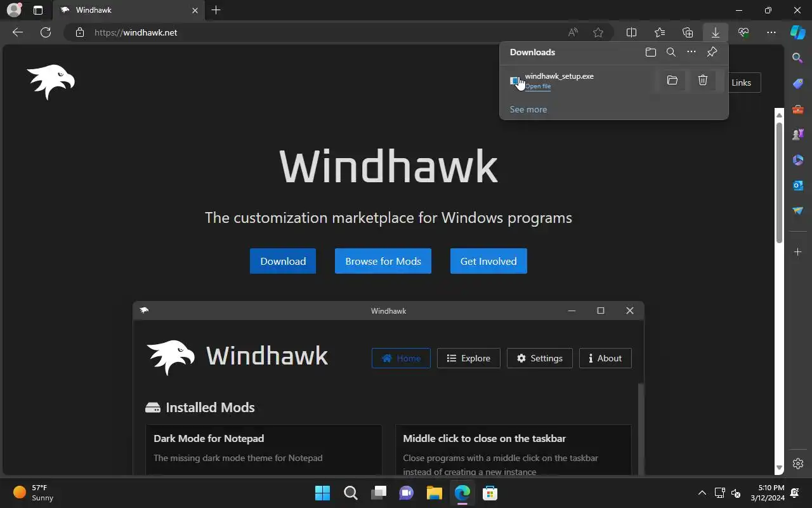Image resolution: width=812 pixels, height=508 pixels.
Task: Open a new tab with plus
Action: click(216, 10)
